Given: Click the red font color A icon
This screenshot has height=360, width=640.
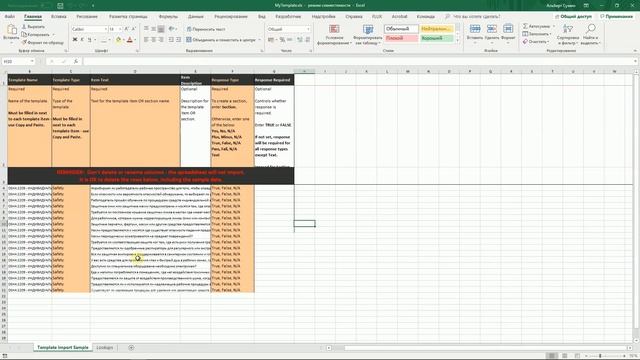Looking at the screenshot, I should 130,40.
